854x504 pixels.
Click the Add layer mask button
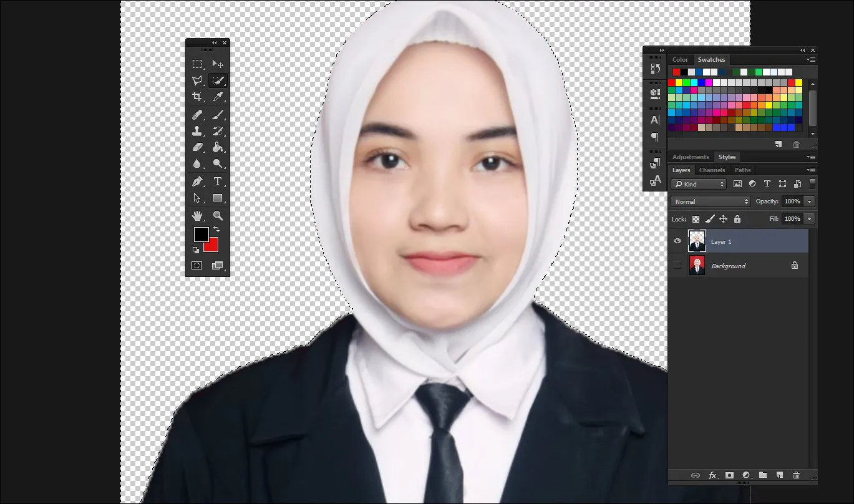[729, 475]
